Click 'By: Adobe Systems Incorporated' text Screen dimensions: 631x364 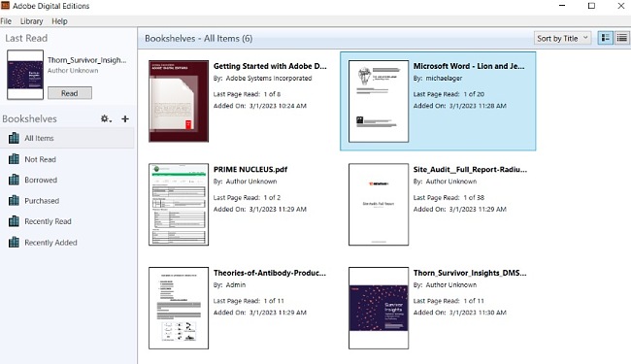pyautogui.click(x=262, y=78)
